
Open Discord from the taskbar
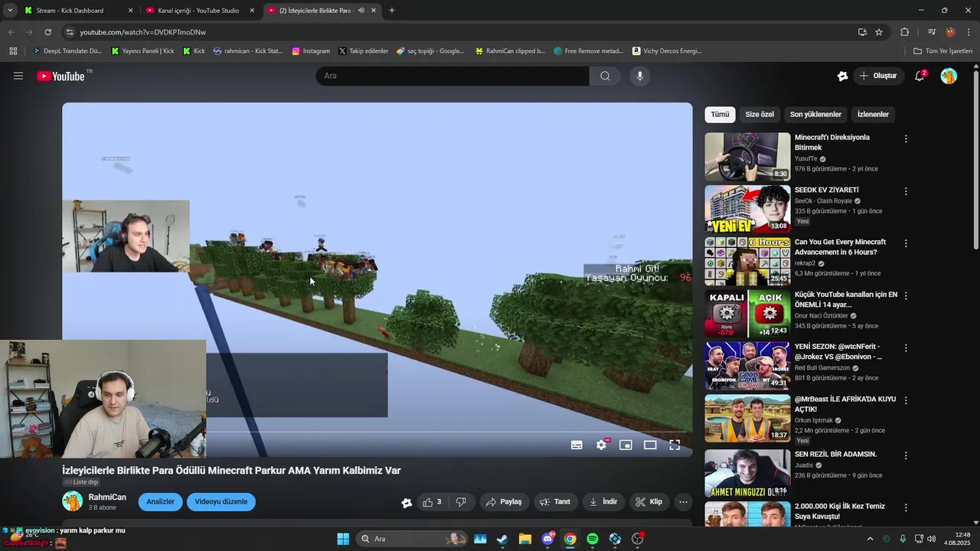tap(547, 539)
